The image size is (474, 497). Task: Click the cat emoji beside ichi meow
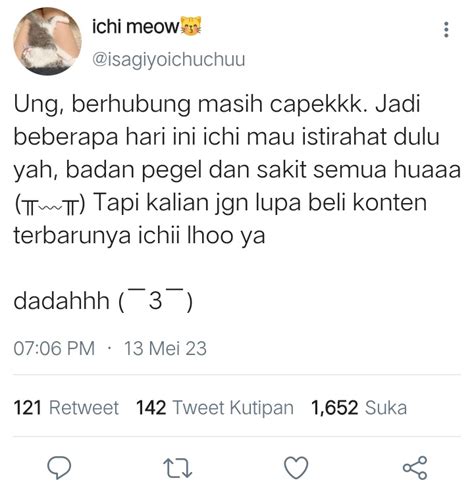click(x=191, y=27)
